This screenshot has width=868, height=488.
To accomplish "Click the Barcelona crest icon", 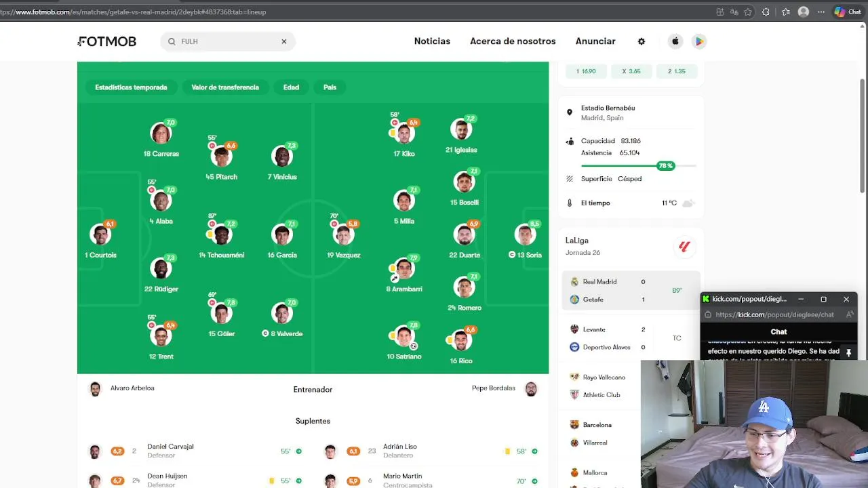I will [574, 425].
